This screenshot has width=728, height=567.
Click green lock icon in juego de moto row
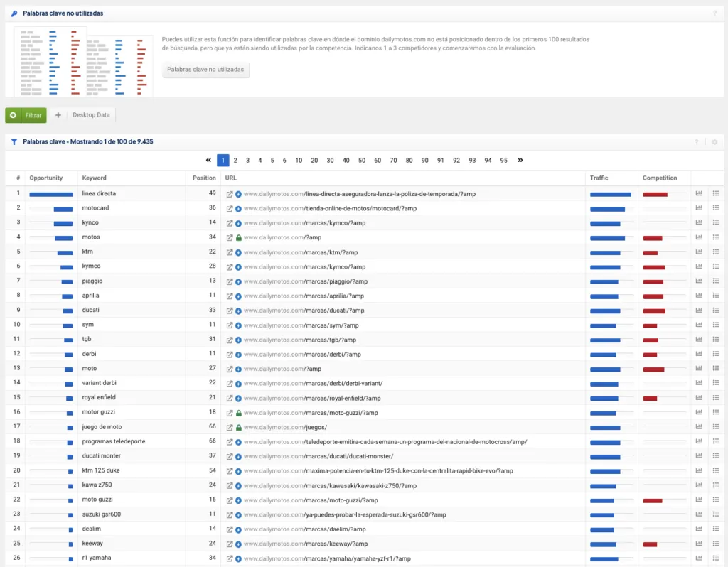tap(238, 427)
